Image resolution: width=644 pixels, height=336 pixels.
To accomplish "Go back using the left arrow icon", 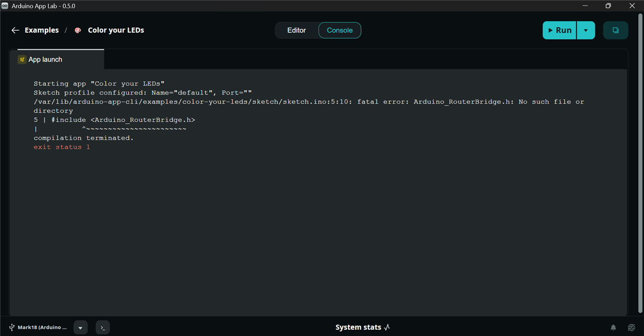I will coord(15,30).
